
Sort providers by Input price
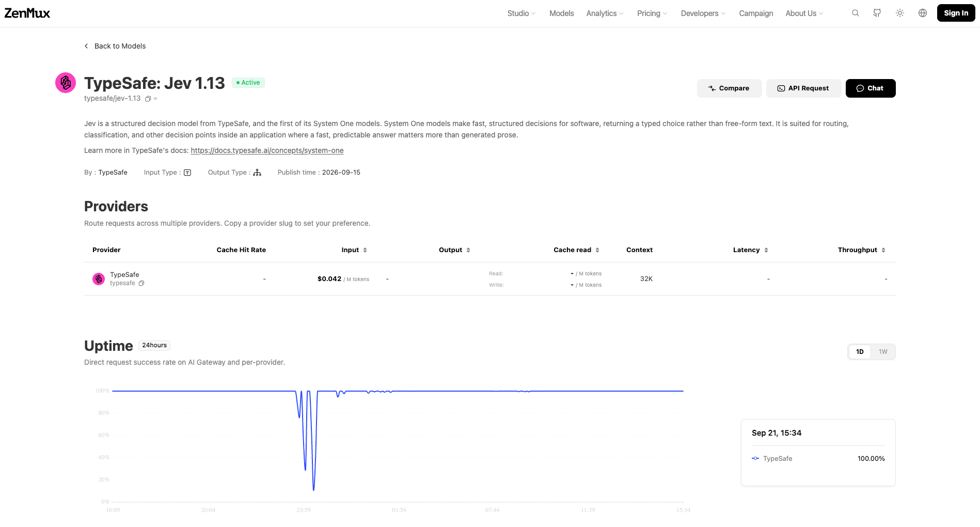pos(365,250)
